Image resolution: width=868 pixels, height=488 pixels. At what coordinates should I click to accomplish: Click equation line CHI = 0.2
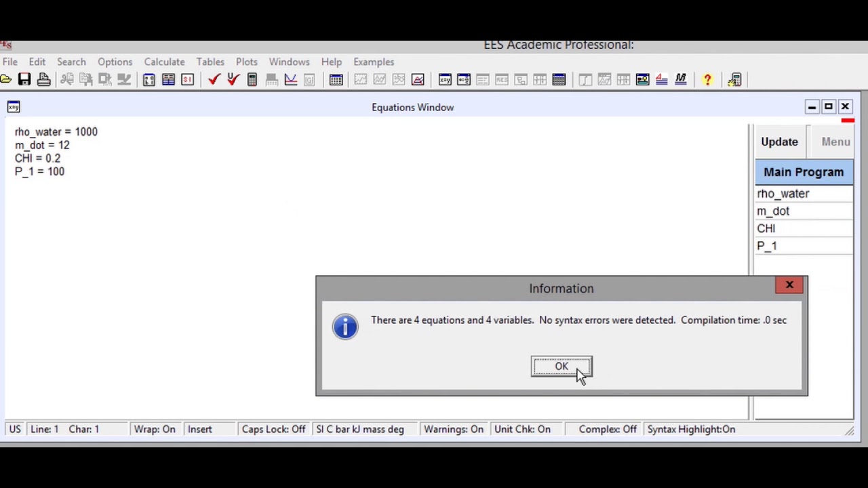37,158
